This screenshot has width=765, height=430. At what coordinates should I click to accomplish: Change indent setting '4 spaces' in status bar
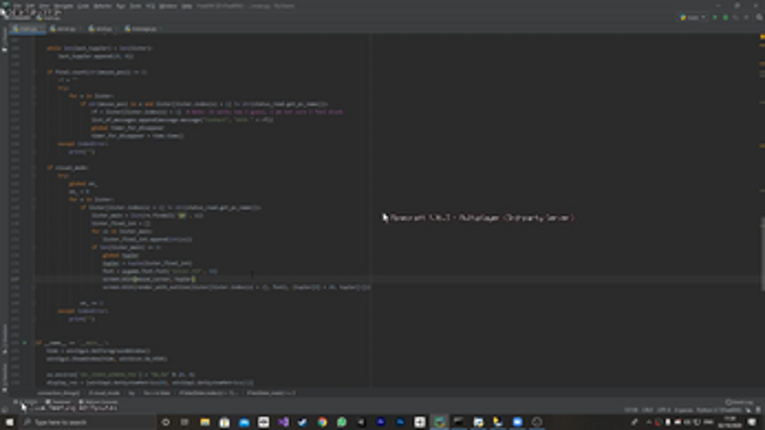point(684,410)
